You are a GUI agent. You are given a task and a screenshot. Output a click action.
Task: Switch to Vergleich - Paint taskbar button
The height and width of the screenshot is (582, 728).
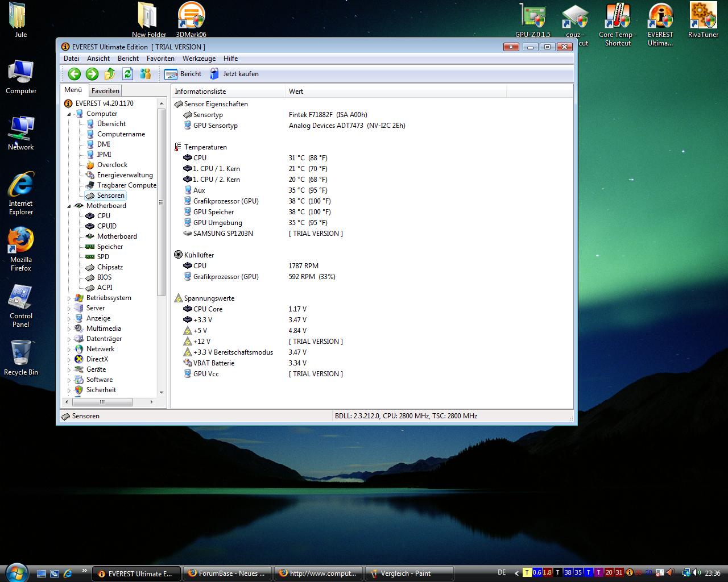pyautogui.click(x=409, y=573)
